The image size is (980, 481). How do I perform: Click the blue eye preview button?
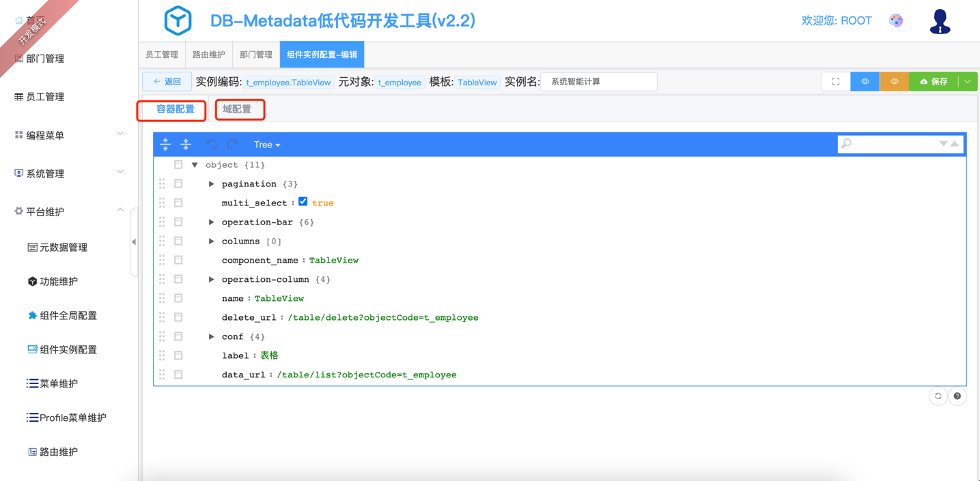coord(865,82)
